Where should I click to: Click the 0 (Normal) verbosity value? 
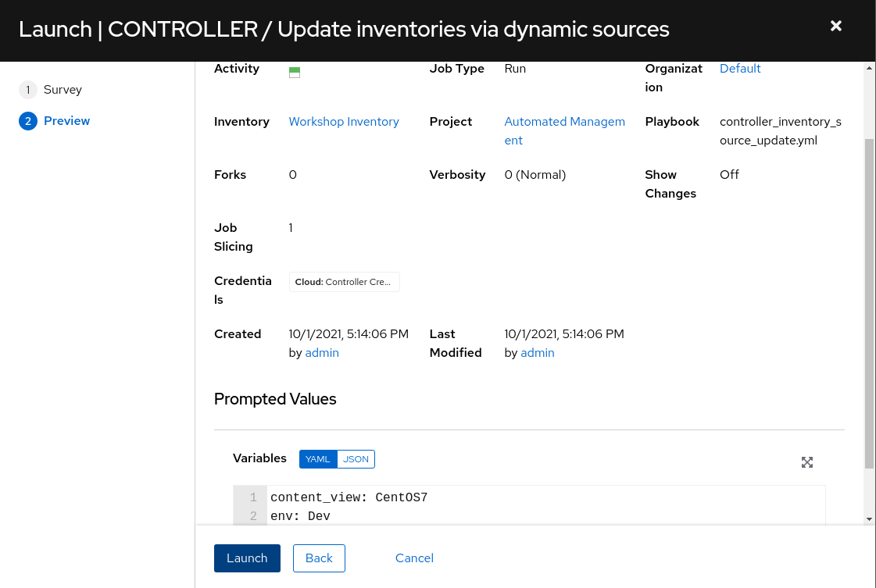pos(535,175)
